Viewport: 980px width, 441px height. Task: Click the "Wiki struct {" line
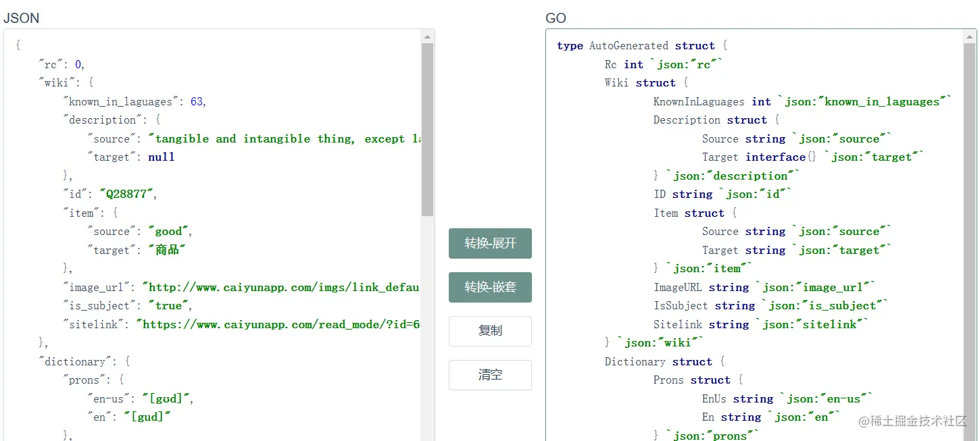[646, 83]
